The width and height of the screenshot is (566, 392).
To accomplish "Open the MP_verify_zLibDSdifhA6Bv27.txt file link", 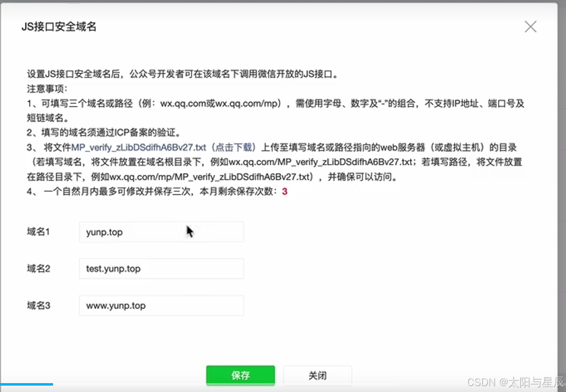I will (138, 147).
